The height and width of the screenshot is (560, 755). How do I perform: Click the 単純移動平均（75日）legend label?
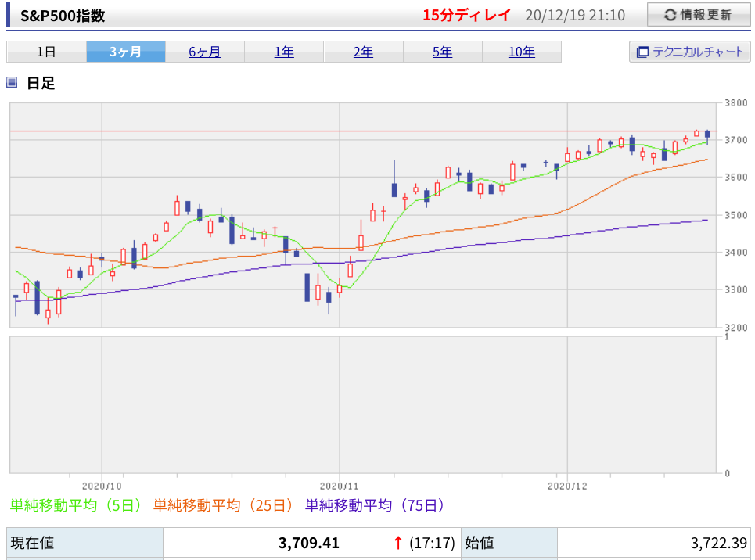point(375,505)
